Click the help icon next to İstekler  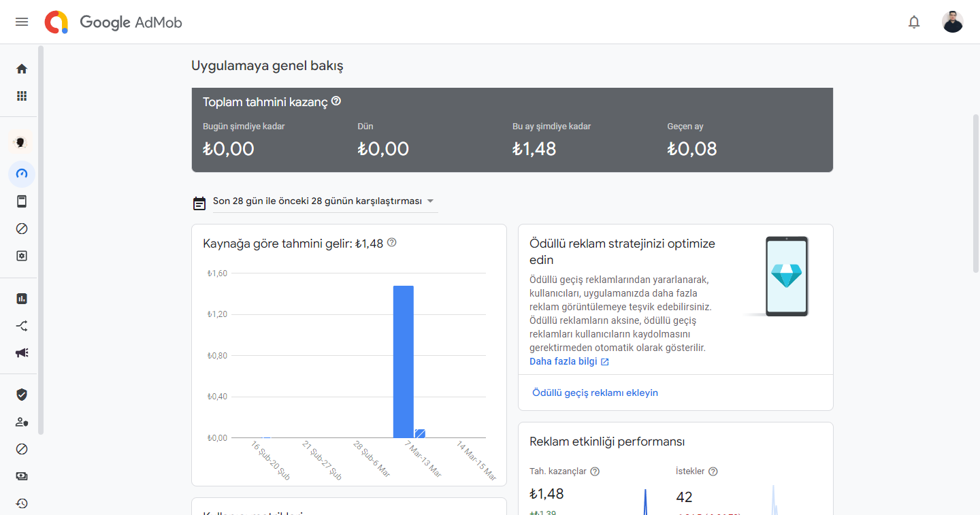[x=713, y=471]
